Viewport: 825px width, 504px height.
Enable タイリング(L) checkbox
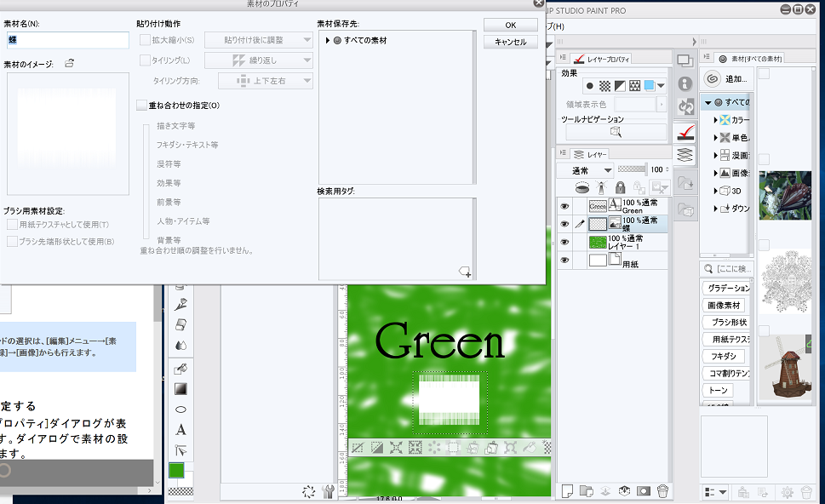click(146, 60)
